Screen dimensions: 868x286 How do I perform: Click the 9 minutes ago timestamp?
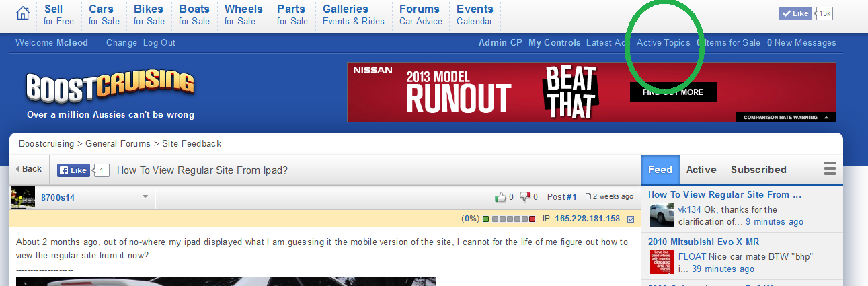coord(774,221)
